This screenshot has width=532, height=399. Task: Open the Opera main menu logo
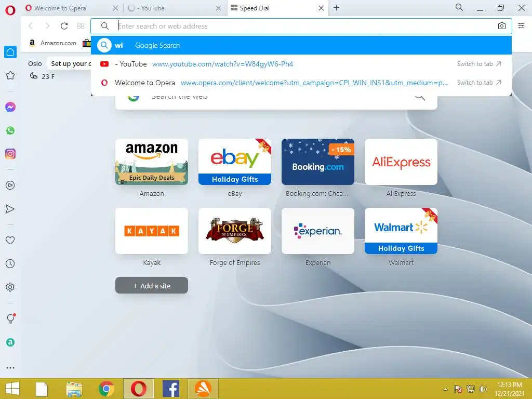click(10, 10)
